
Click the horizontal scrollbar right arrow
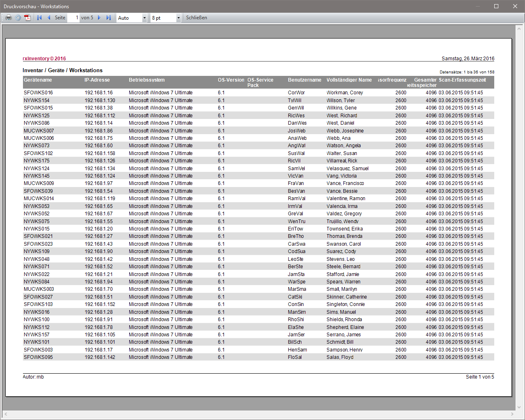click(512, 414)
